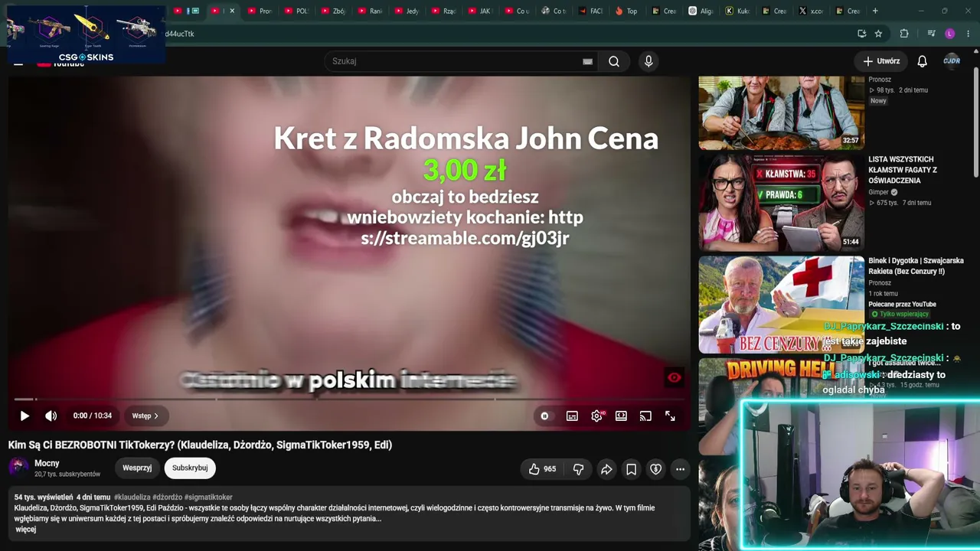Screen dimensions: 980x551
Task: Click the Wesprzyj button
Action: [137, 468]
